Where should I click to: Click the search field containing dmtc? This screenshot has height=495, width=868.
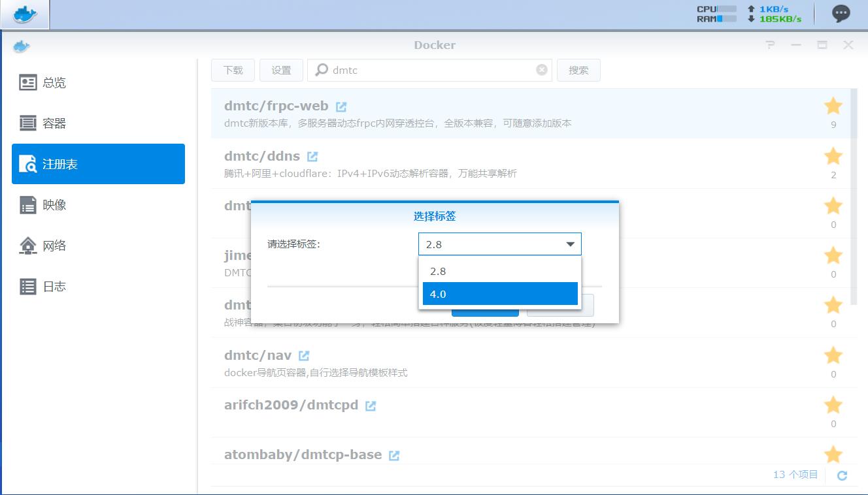(x=429, y=70)
